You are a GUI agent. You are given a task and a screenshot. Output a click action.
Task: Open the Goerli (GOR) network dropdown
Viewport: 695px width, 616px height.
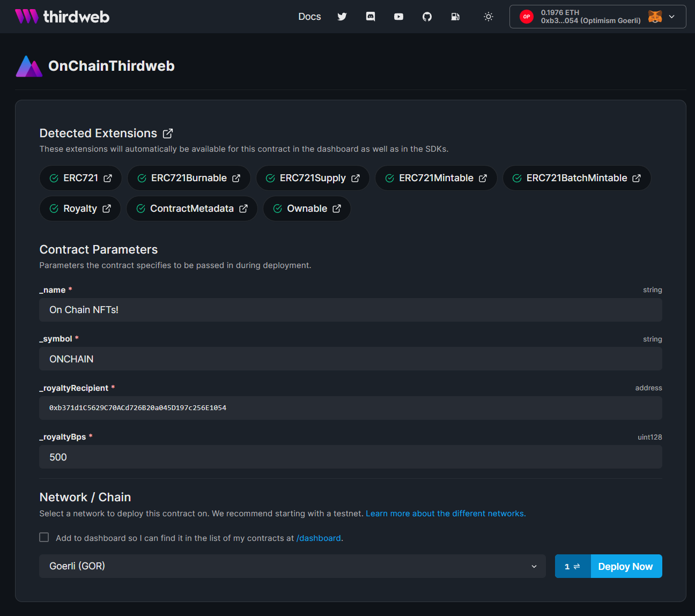(292, 566)
